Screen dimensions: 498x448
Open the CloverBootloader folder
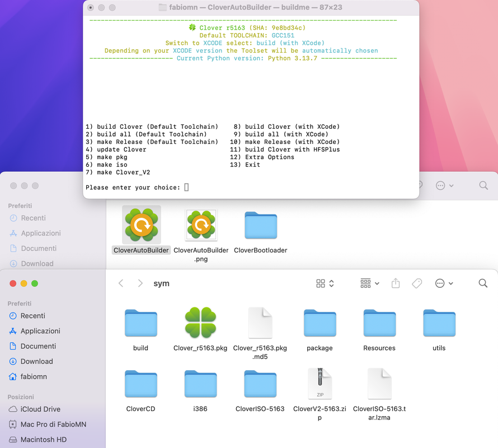pos(261,225)
